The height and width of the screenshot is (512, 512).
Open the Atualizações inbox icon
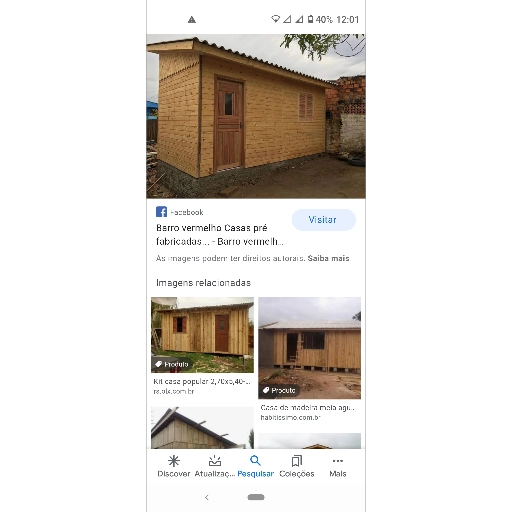215,461
